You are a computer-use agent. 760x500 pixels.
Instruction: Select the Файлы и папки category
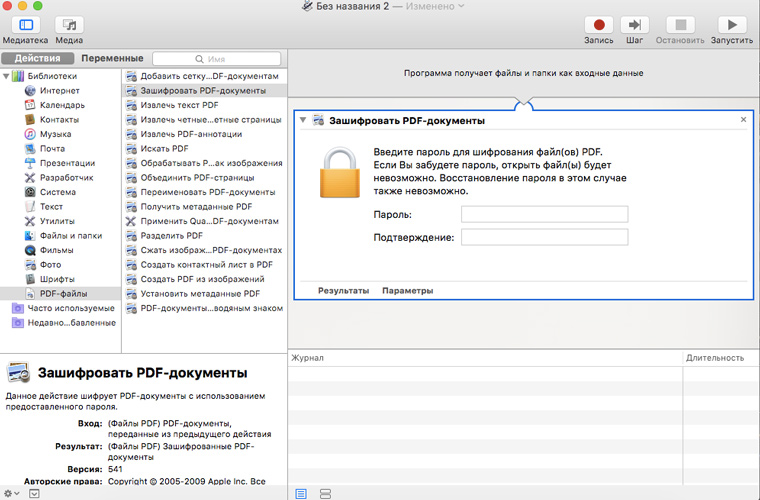[71, 236]
